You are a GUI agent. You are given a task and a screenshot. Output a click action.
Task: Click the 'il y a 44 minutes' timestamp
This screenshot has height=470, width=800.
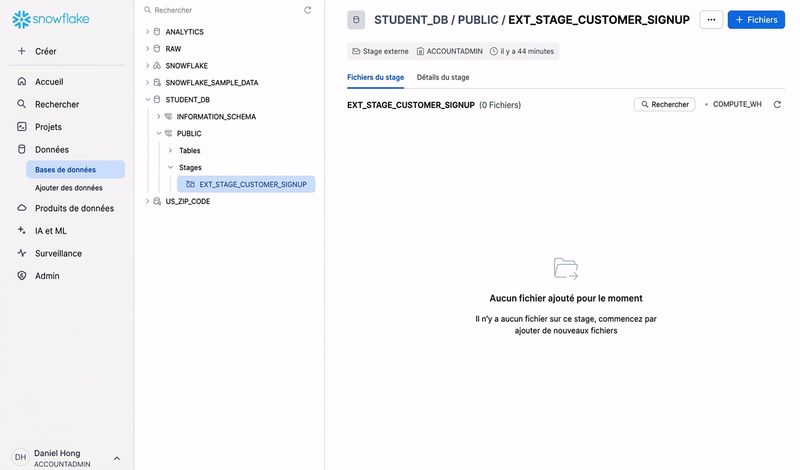tap(522, 52)
